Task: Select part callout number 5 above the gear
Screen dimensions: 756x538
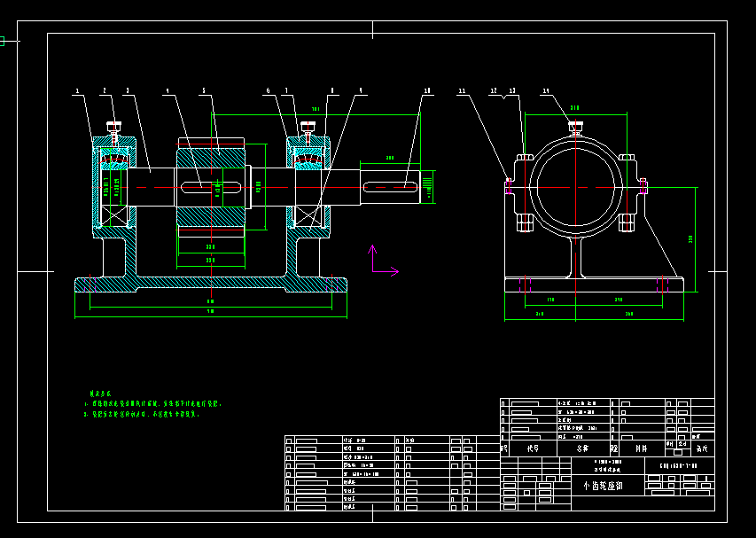Action: coord(204,90)
